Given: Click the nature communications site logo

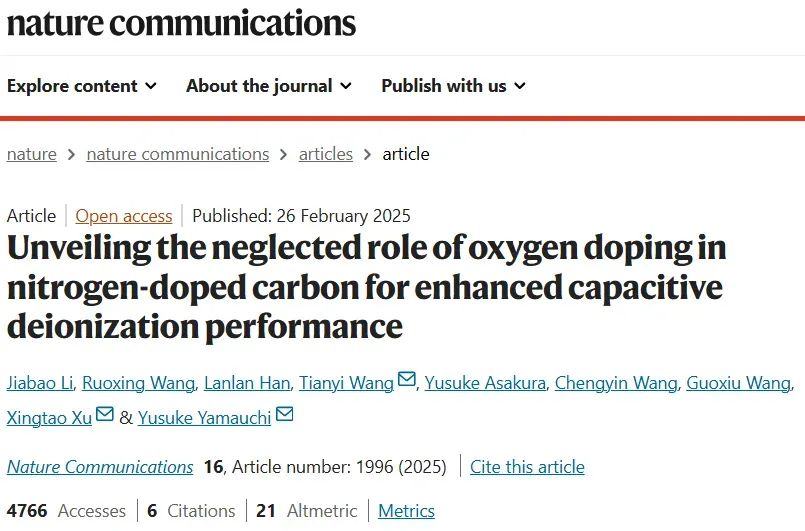Looking at the screenshot, I should (x=181, y=23).
